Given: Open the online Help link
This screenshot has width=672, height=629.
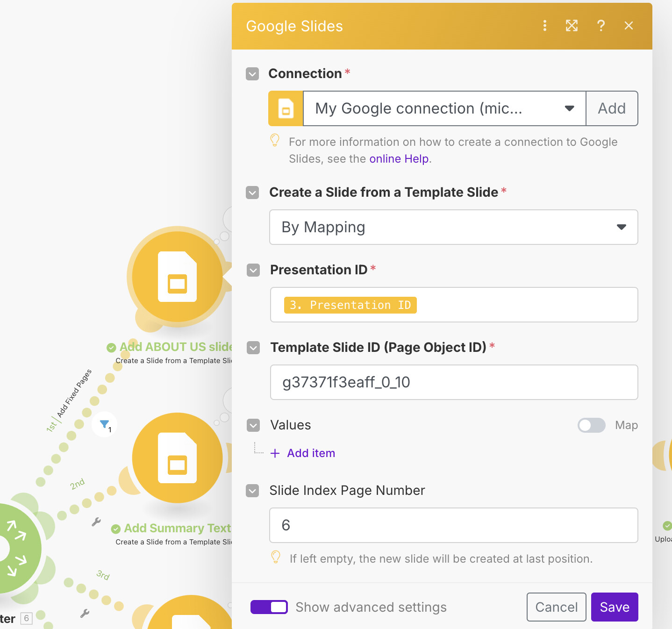Looking at the screenshot, I should coord(399,159).
